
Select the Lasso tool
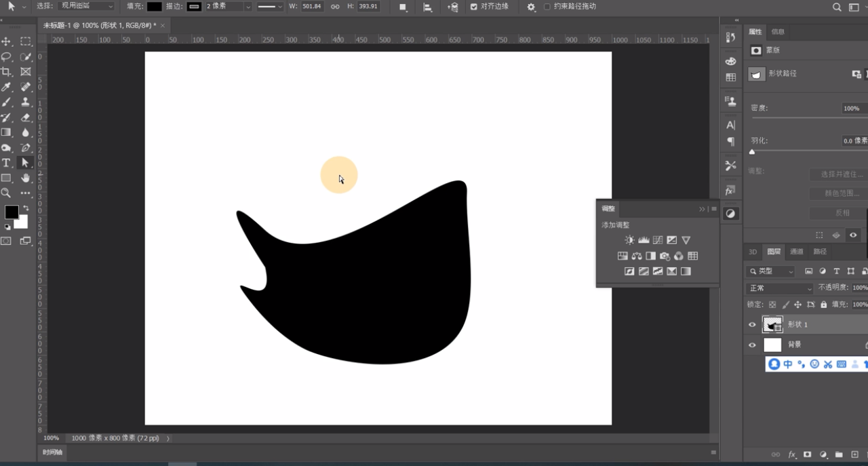7,57
